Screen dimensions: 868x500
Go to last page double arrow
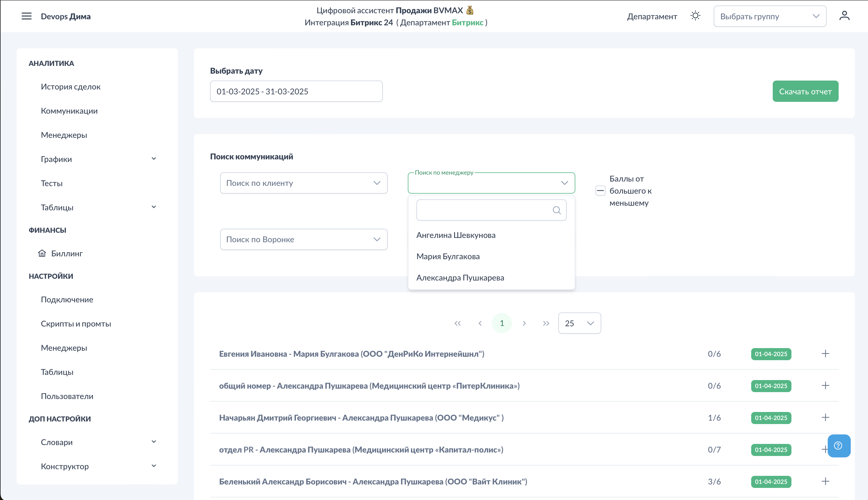point(546,323)
